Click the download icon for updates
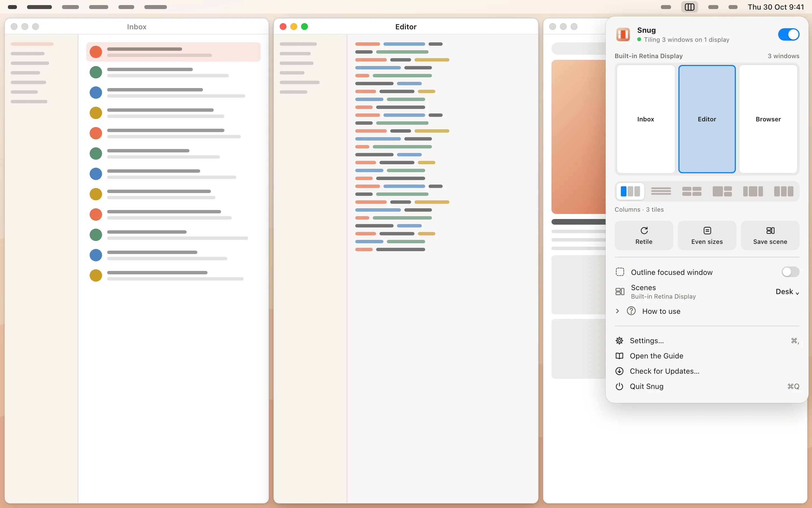 619,371
